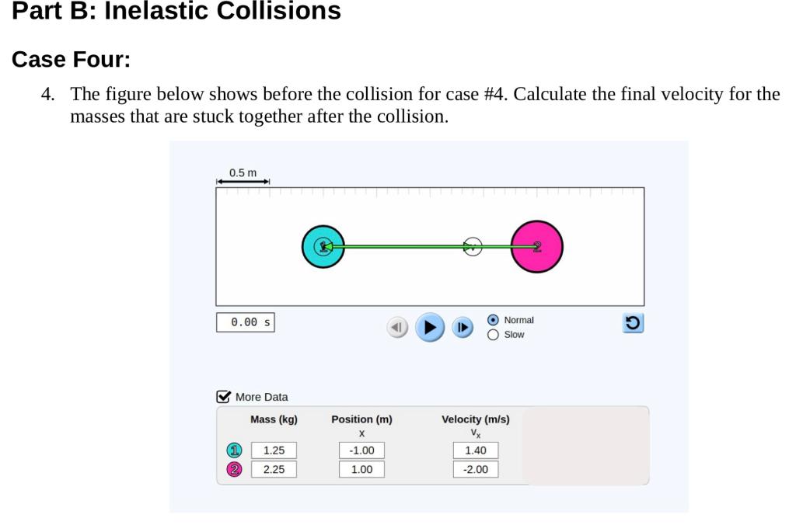Screen dimensions: 796x532
Task: Select the pink ball in the simulation area
Action: (537, 246)
